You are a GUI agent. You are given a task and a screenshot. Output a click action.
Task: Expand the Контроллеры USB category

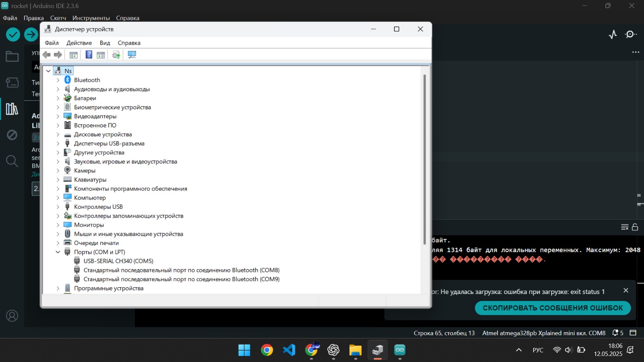click(x=58, y=207)
